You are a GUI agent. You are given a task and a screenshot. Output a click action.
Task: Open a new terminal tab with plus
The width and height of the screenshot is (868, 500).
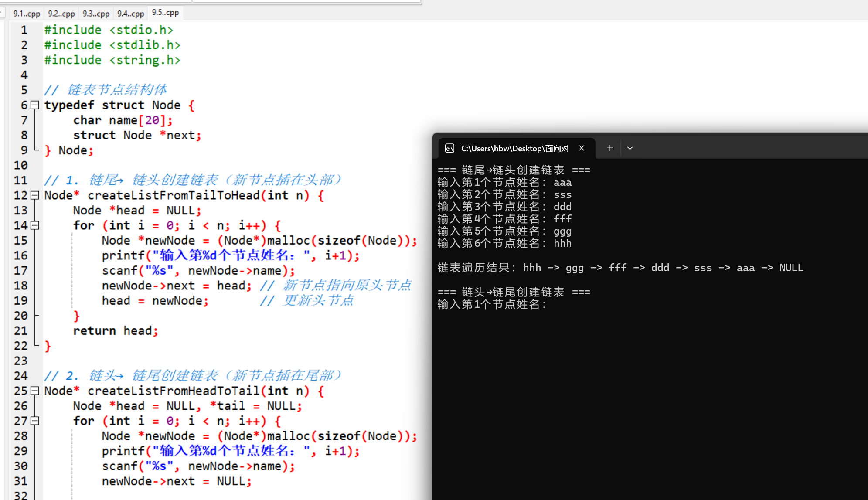point(610,148)
